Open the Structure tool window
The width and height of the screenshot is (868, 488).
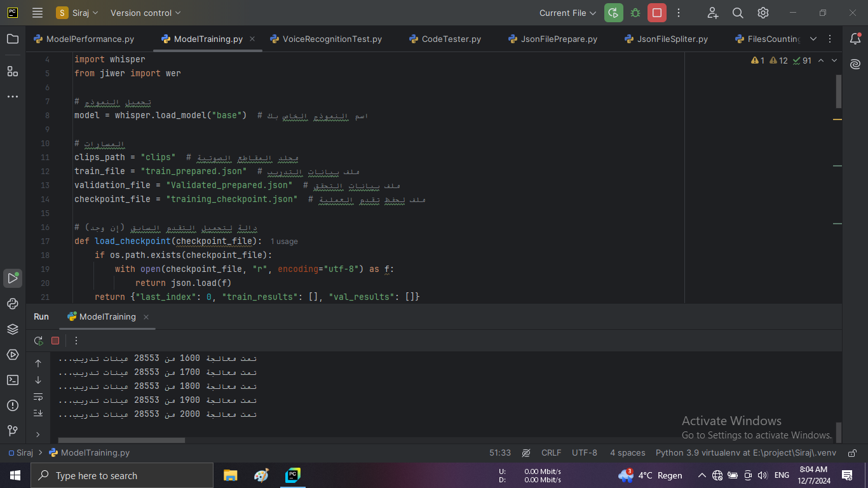point(13,71)
